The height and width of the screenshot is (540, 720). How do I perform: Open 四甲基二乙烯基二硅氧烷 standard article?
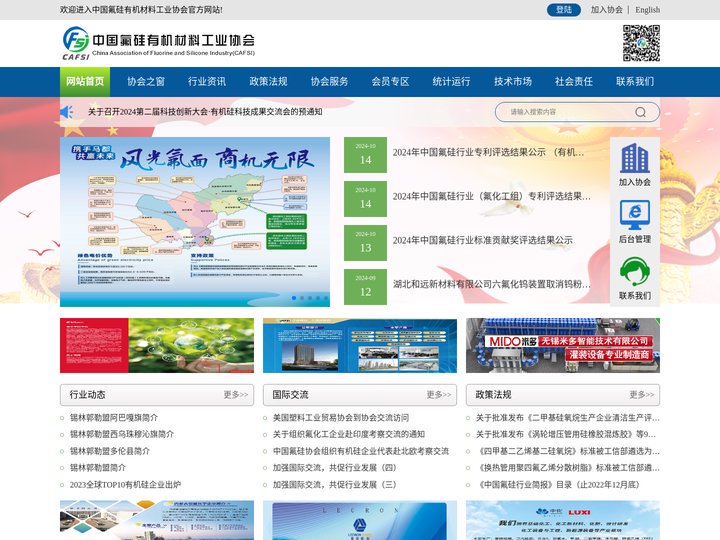[x=568, y=451]
